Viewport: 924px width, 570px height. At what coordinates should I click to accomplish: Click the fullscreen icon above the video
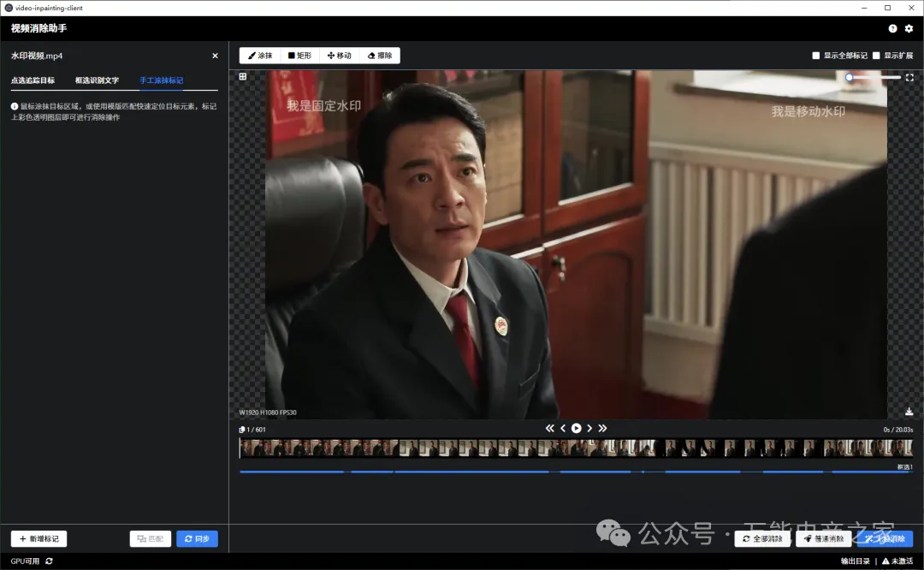(909, 78)
